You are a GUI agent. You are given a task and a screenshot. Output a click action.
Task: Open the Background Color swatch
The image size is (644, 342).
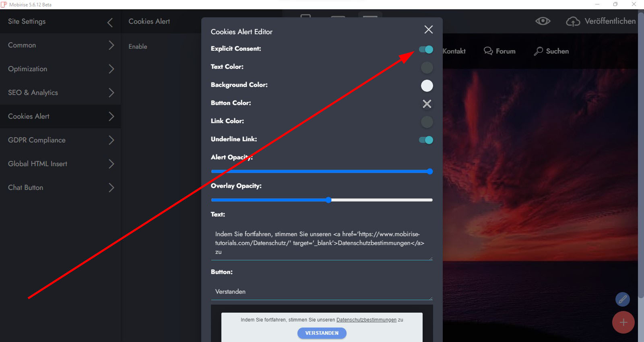point(427,86)
